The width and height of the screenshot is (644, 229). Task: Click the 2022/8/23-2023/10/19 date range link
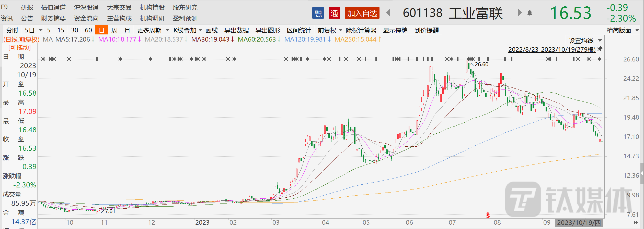pos(552,49)
